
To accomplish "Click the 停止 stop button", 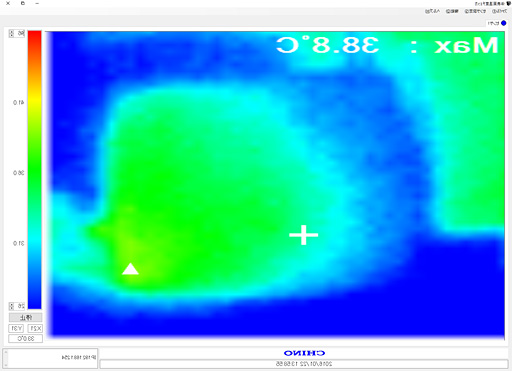I will (25, 317).
